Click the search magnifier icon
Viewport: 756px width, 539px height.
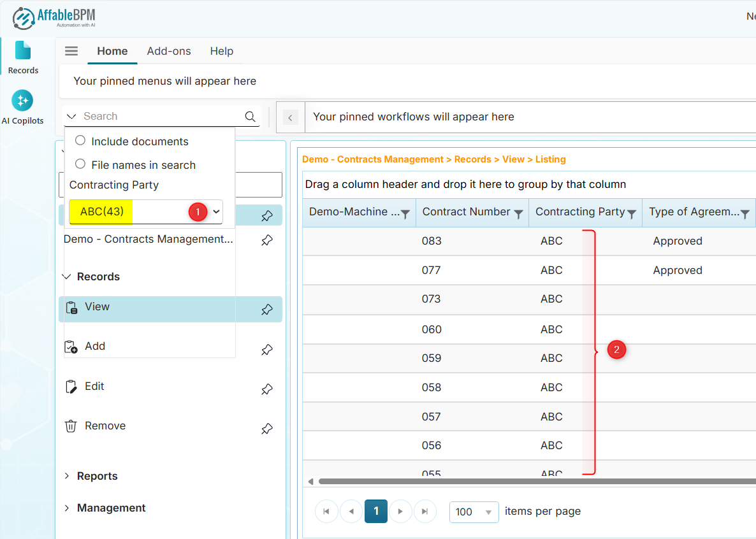[x=250, y=117]
